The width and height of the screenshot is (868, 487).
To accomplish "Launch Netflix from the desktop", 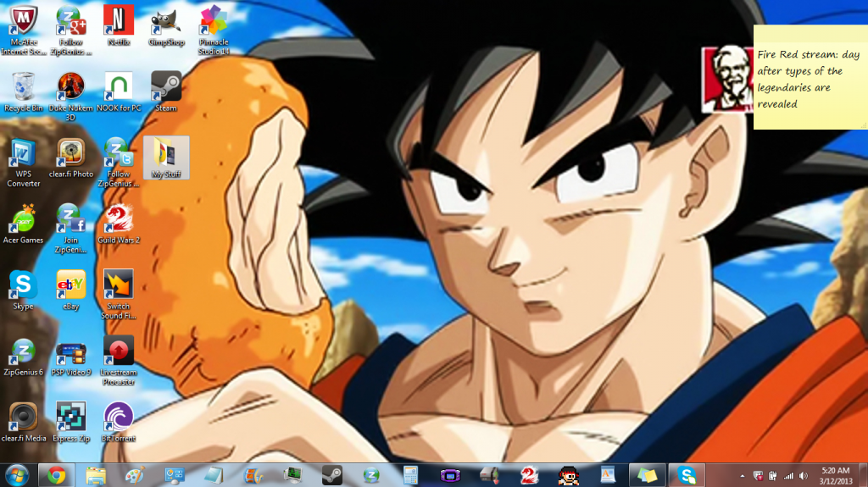I will point(119,25).
